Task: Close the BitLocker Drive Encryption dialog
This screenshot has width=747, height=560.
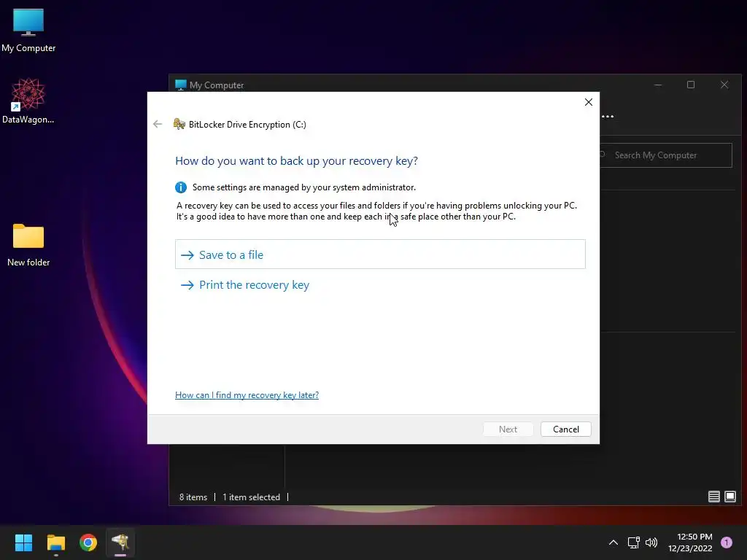Action: point(589,102)
